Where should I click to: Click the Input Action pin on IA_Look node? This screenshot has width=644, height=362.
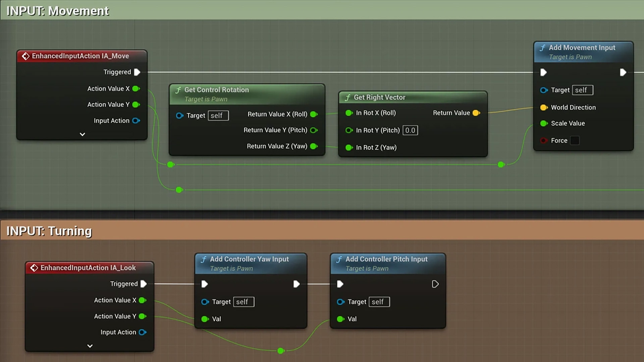pos(143,332)
